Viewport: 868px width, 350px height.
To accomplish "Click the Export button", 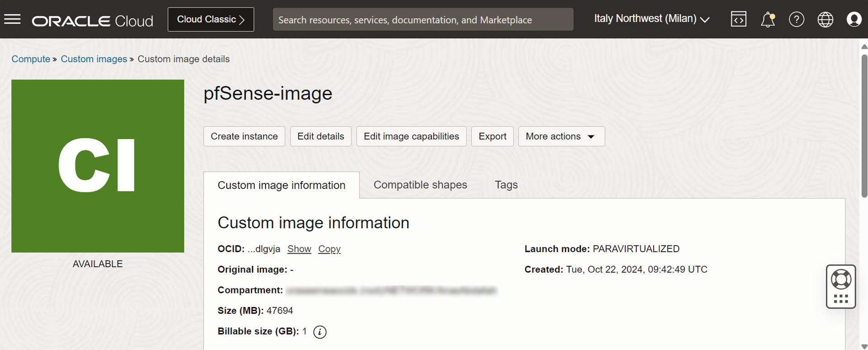I will [492, 136].
